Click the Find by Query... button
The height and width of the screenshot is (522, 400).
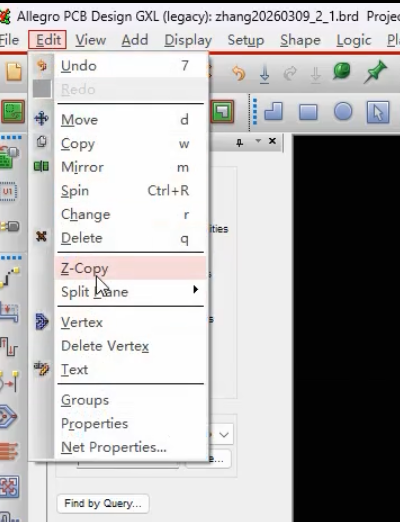coord(103,503)
